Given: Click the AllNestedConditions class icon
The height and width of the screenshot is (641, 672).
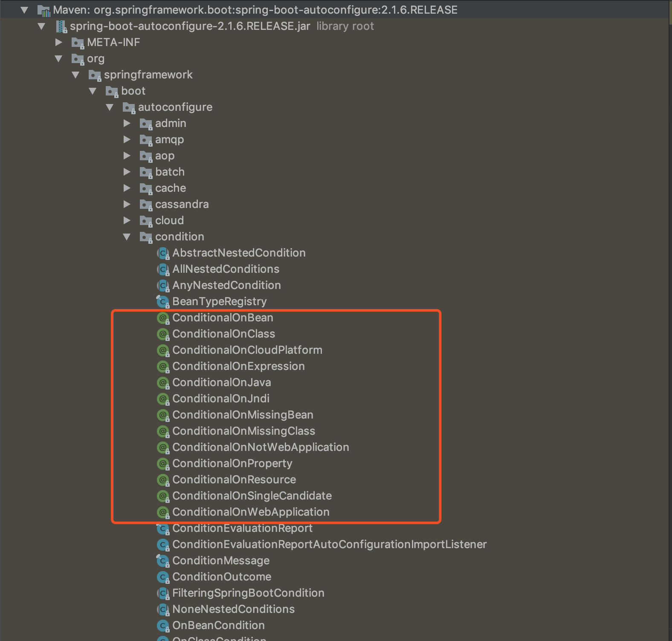Looking at the screenshot, I should tap(163, 270).
